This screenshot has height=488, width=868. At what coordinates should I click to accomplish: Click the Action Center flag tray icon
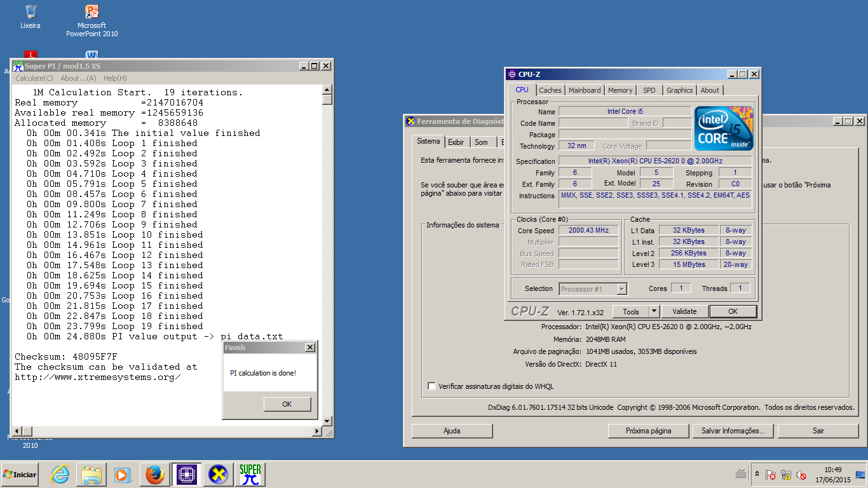(771, 475)
